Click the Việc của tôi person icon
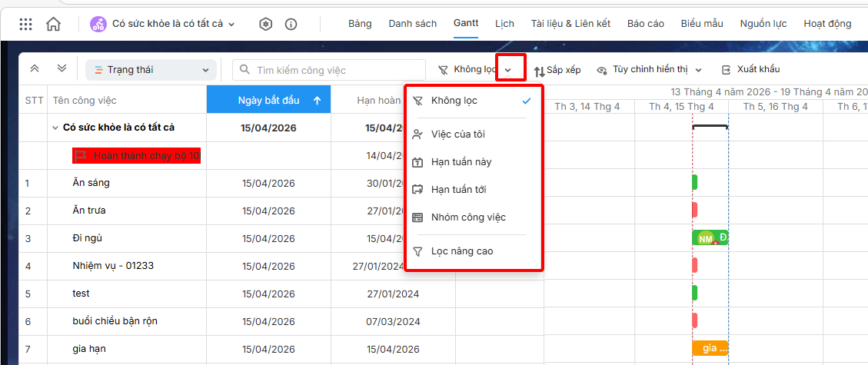 coord(418,134)
